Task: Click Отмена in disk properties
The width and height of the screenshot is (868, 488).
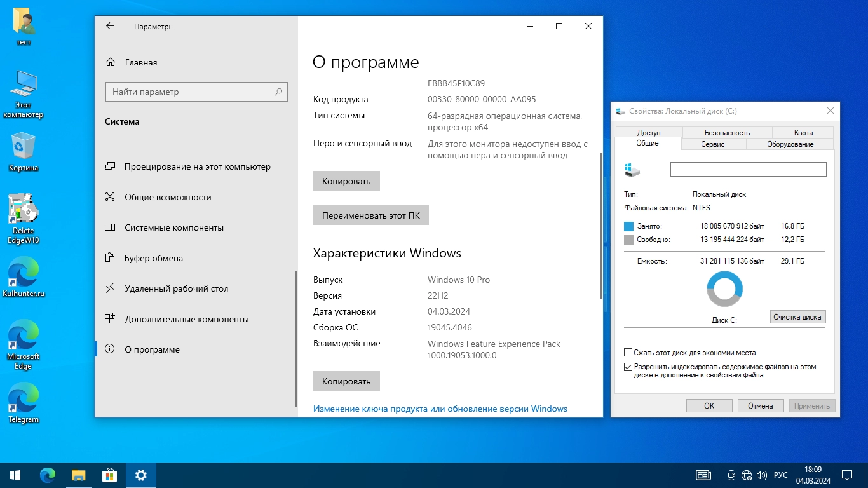Action: tap(761, 405)
